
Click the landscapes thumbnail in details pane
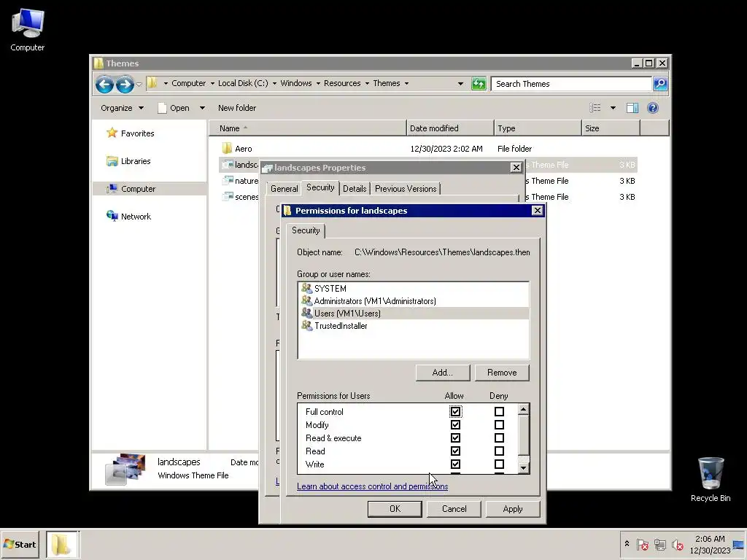pos(125,469)
